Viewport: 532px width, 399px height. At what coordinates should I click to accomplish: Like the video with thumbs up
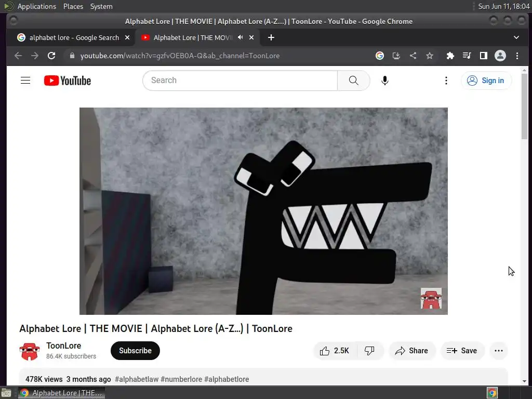pos(335,351)
